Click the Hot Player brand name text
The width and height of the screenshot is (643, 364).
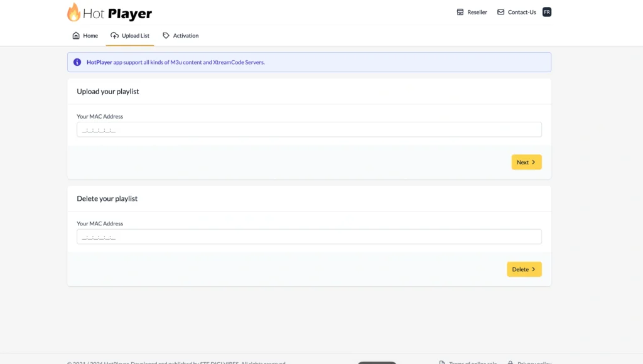point(117,14)
